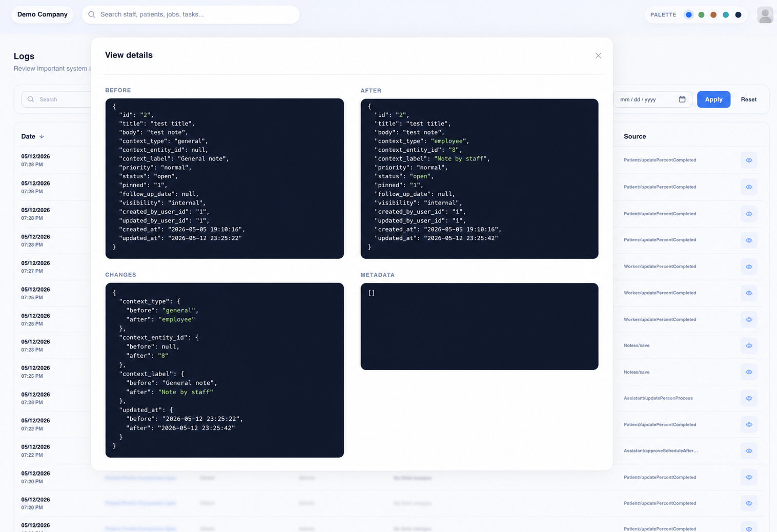Click "after": "Note by staff" in Changes panel

[x=170, y=392]
